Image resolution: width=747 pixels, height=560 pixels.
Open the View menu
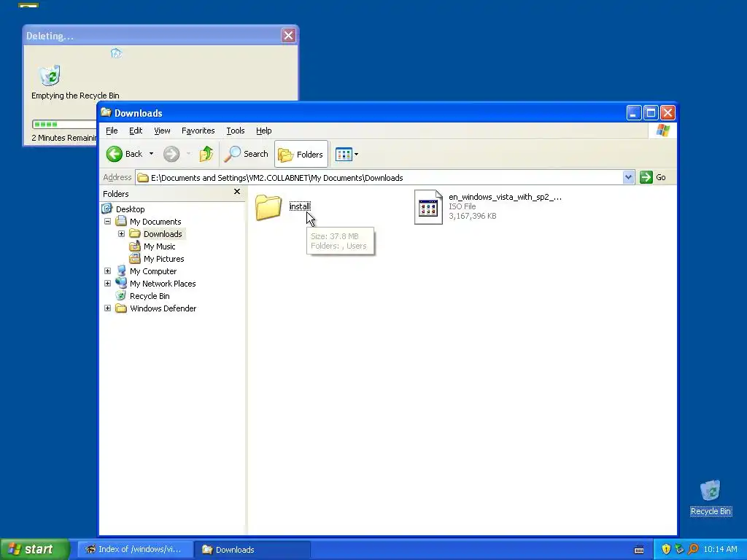(162, 131)
